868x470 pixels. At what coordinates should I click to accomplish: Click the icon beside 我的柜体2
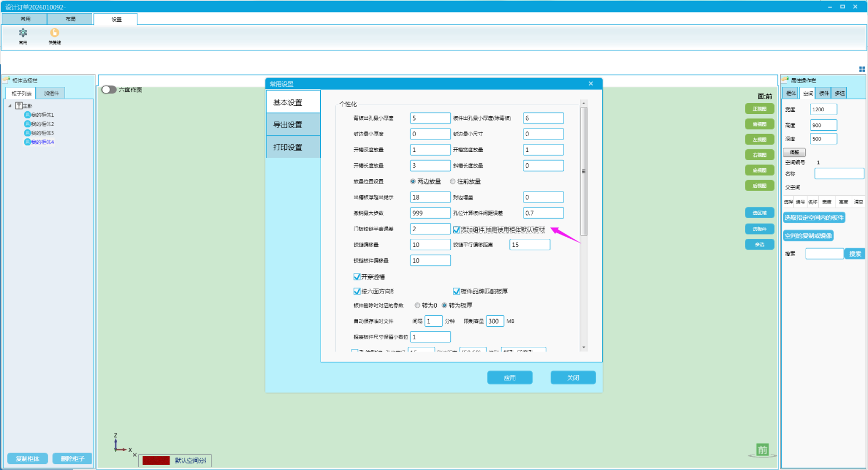(x=27, y=124)
